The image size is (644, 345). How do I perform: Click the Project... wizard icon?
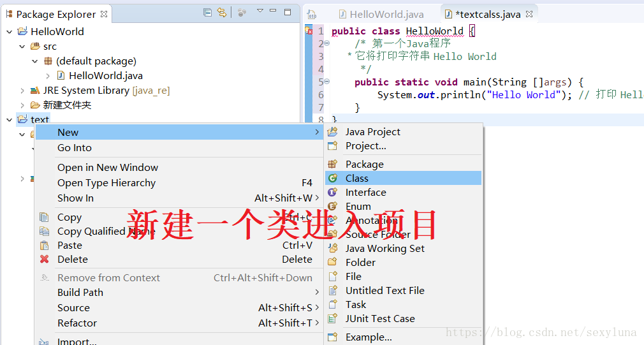point(333,146)
